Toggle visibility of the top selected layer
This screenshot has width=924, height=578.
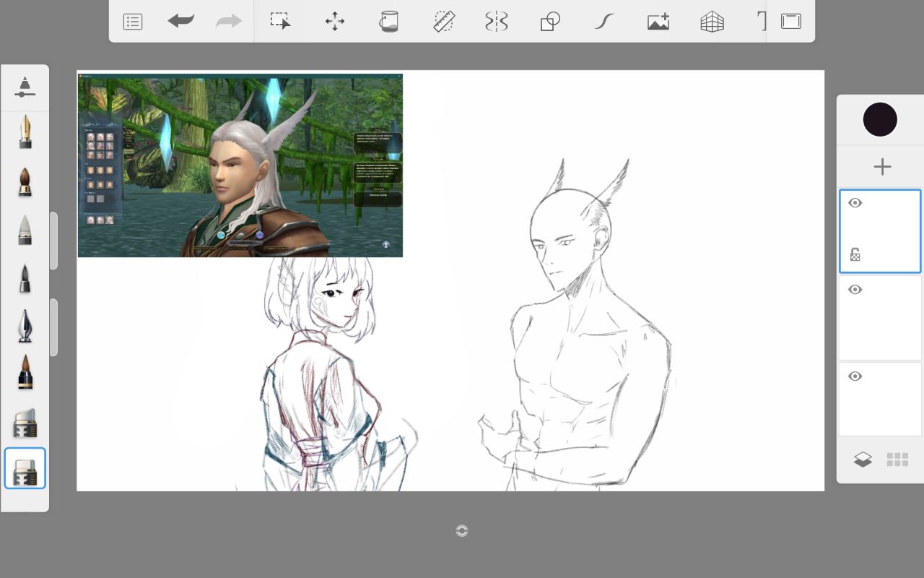click(855, 203)
